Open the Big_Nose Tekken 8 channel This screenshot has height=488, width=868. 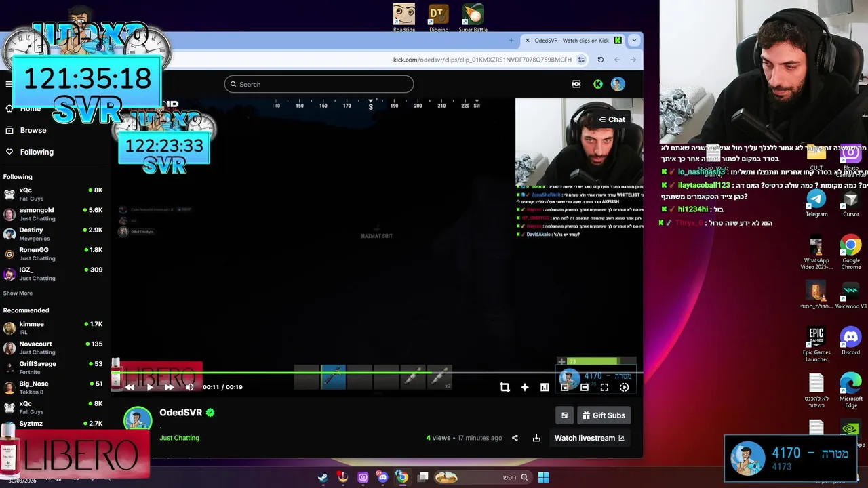[x=53, y=387]
